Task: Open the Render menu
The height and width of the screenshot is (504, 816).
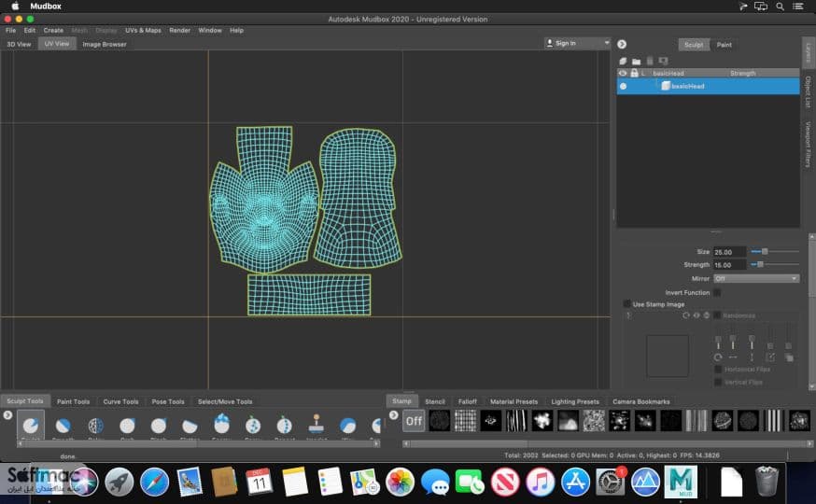Action: click(179, 30)
